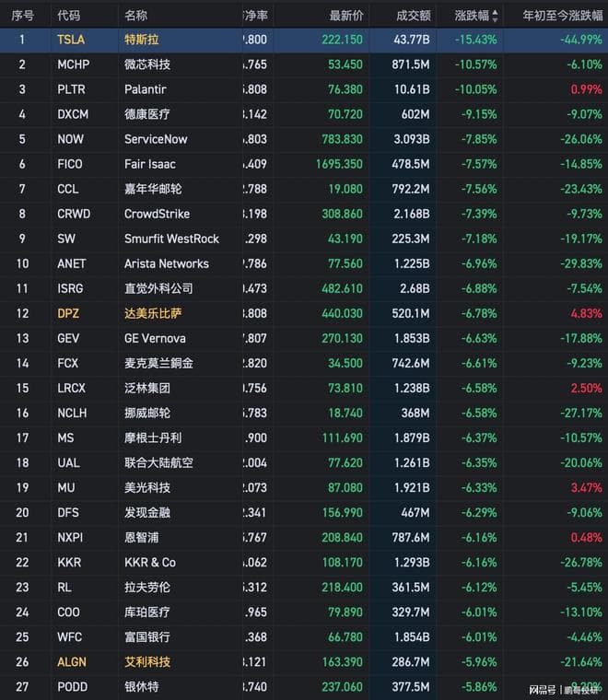The height and width of the screenshot is (700, 608).
Task: Click the GE Vernova name cell
Action: pyautogui.click(x=155, y=338)
